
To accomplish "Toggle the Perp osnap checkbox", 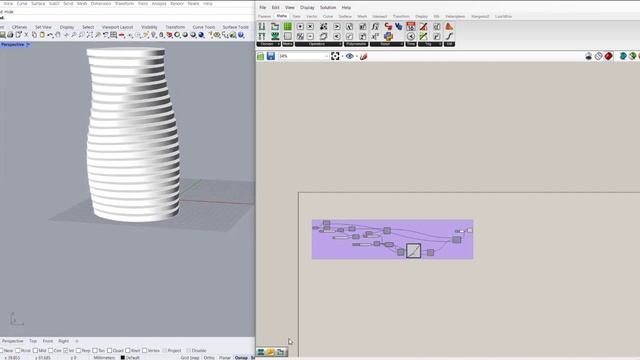I will pyautogui.click(x=78, y=351).
